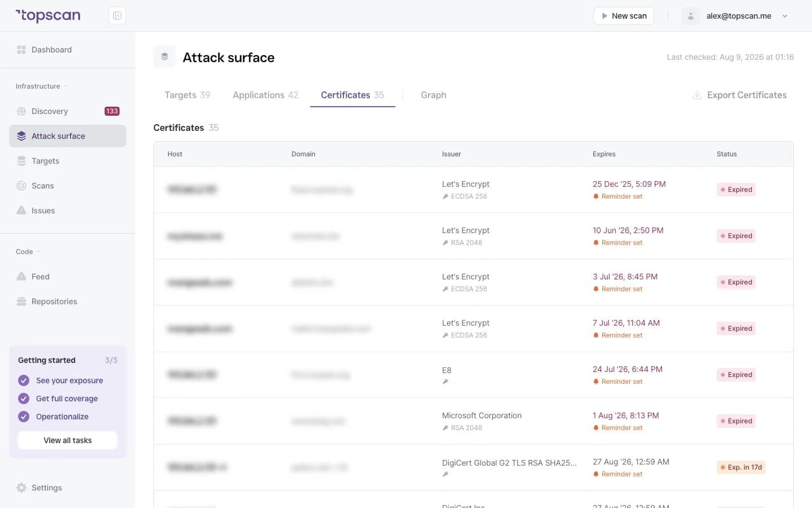This screenshot has width=812, height=508.
Task: Collapse the Infrastructure section chevron
Action: [x=65, y=86]
